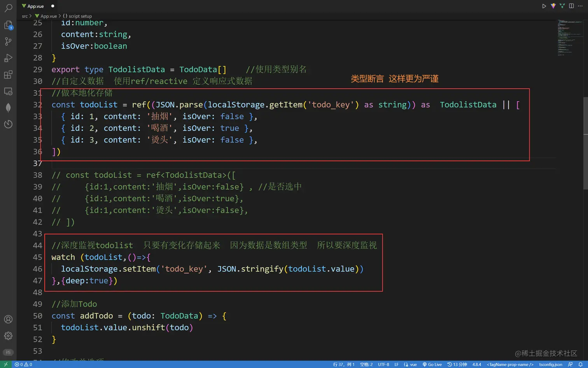Screen dimensions: 588x368
Task: Click the Run play button in editor toolbar
Action: tap(544, 6)
